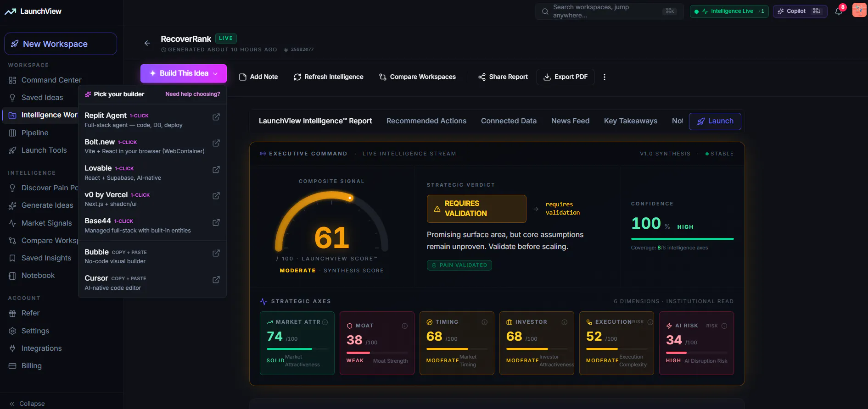
Task: Click Refresh Intelligence
Action: point(329,77)
